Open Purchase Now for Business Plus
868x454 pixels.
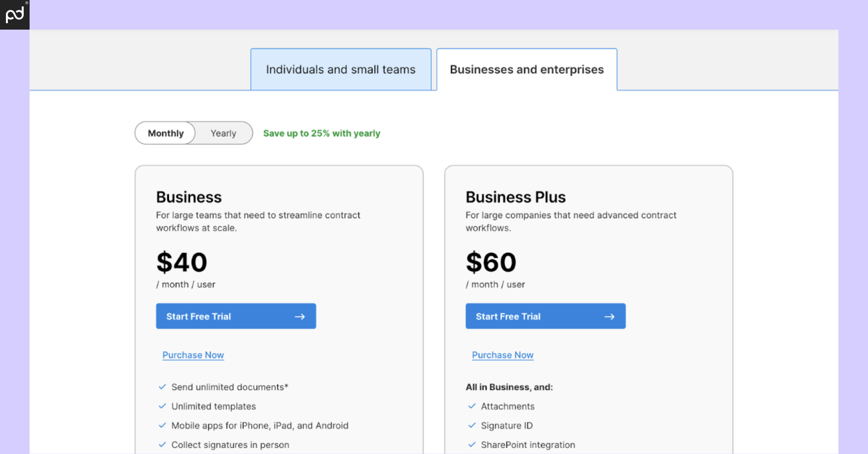[x=503, y=355]
